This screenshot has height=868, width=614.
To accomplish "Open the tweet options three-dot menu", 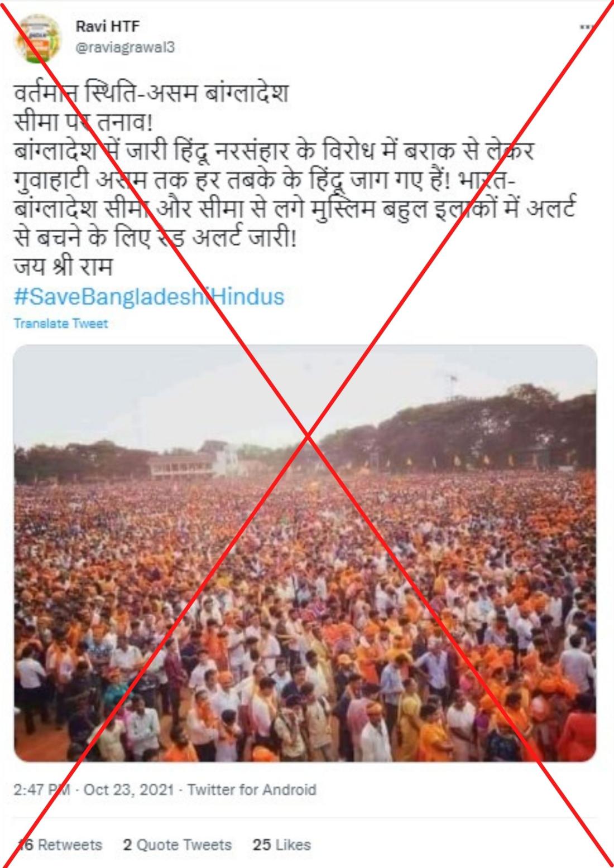I will (585, 27).
